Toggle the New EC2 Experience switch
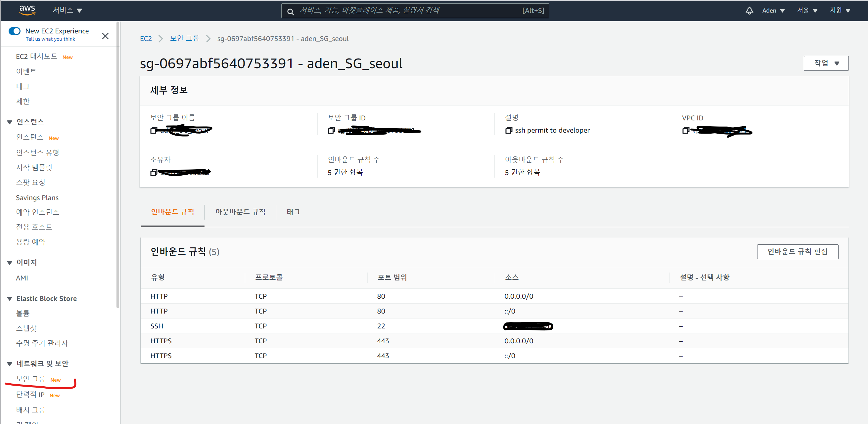This screenshot has height=424, width=868. pyautogui.click(x=15, y=31)
